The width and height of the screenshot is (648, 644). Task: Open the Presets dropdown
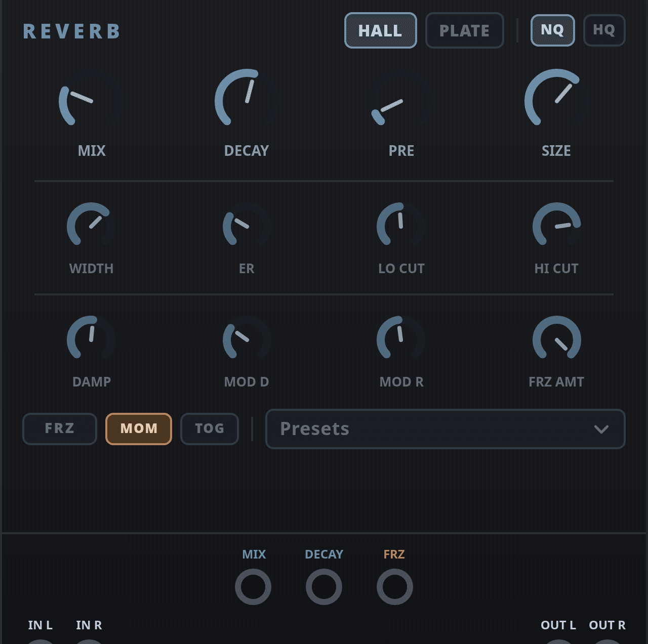445,429
